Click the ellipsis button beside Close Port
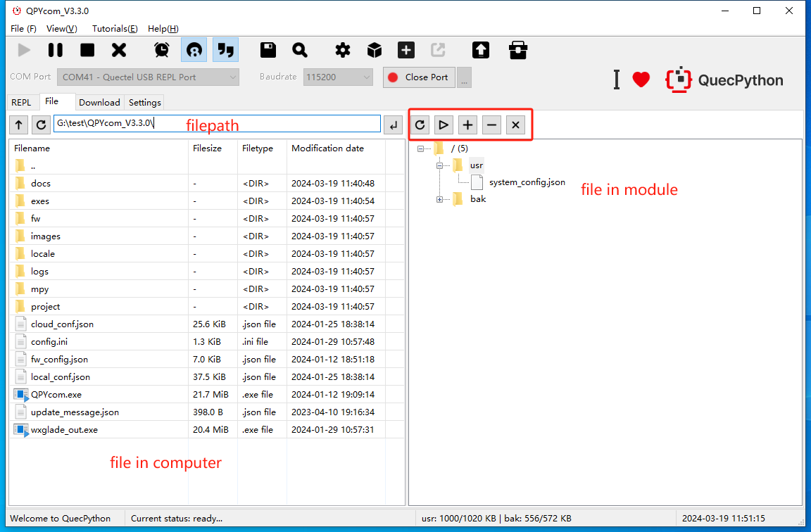811x532 pixels. pyautogui.click(x=464, y=77)
